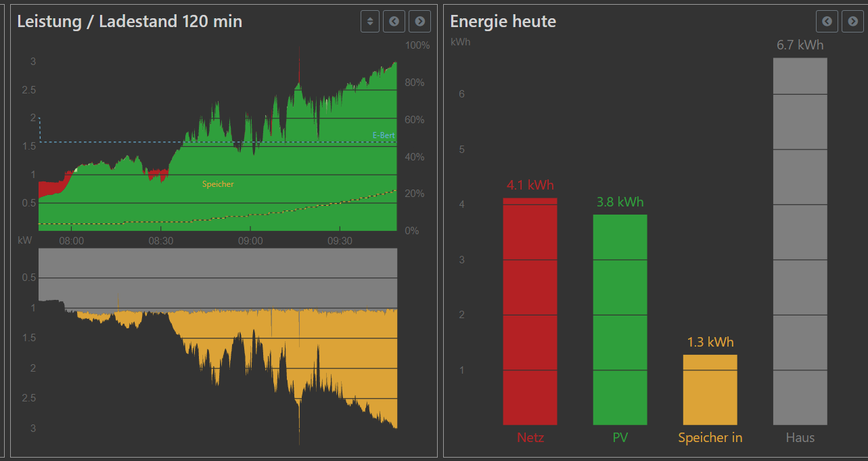Click the 08:00 time axis label
Screen dimensions: 868x461
coord(72,240)
